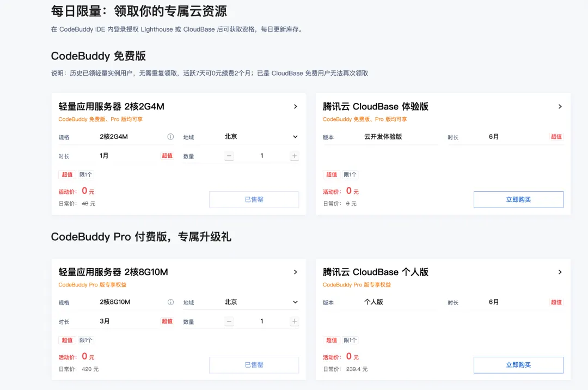
Task: Click the struck-through 48 元 daily price
Action: click(89, 204)
